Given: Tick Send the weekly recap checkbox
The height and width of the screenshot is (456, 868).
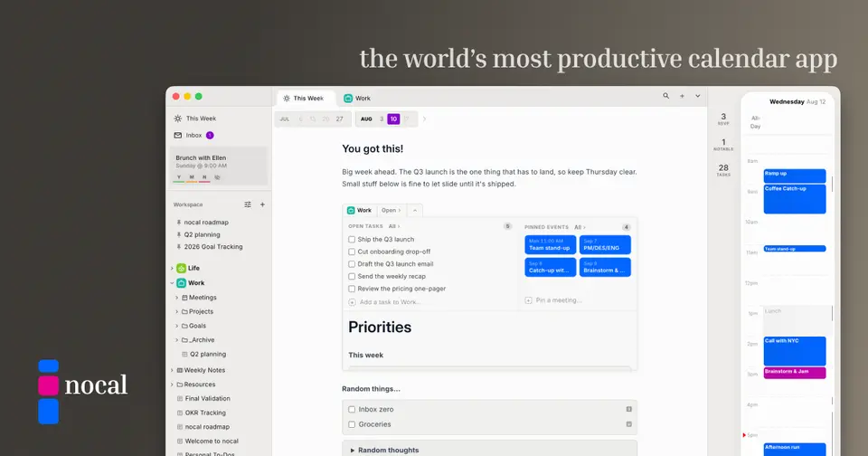Looking at the screenshot, I should click(352, 277).
